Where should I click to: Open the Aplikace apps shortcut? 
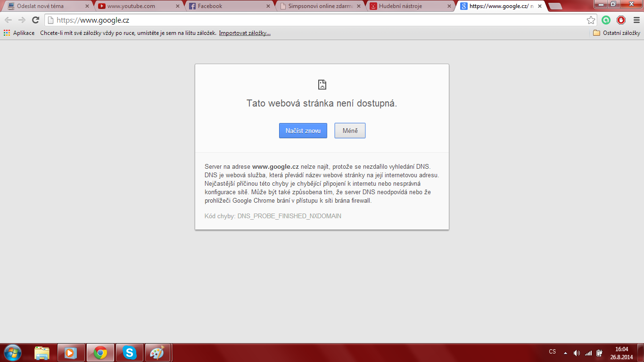(x=19, y=33)
